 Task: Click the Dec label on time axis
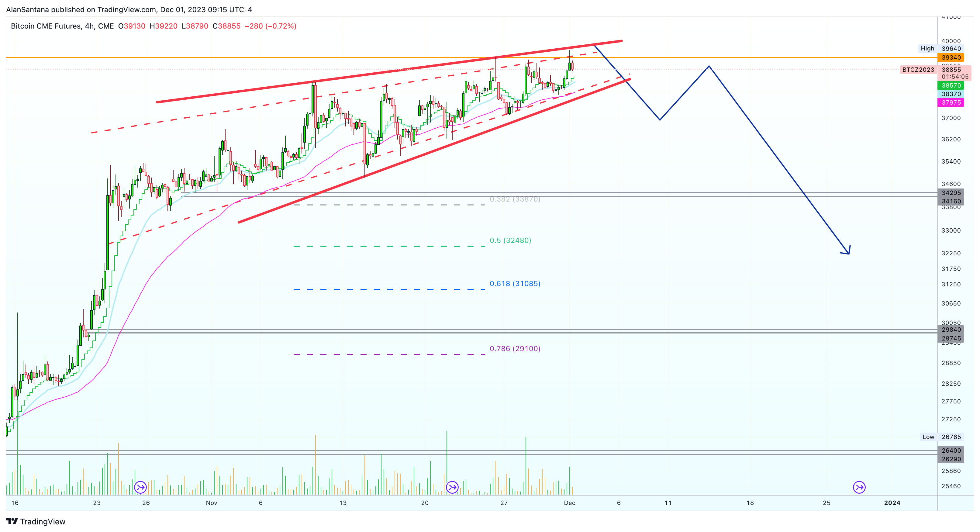tap(570, 503)
